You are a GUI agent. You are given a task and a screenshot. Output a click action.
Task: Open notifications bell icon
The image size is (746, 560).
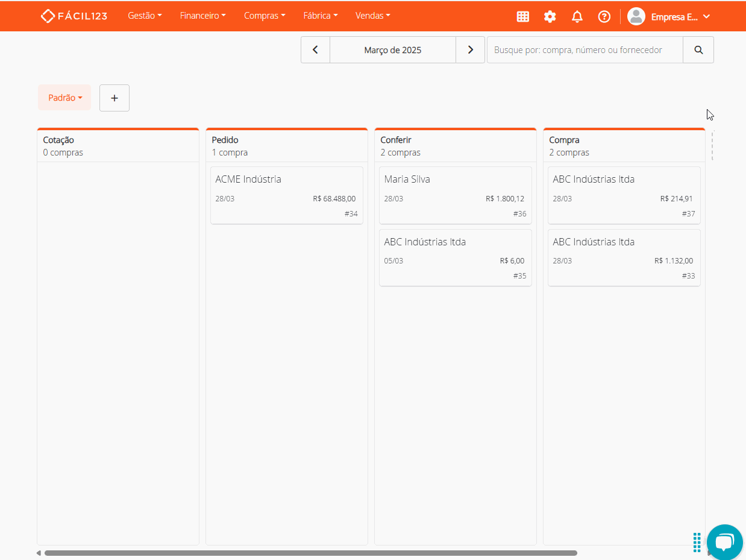pyautogui.click(x=577, y=17)
